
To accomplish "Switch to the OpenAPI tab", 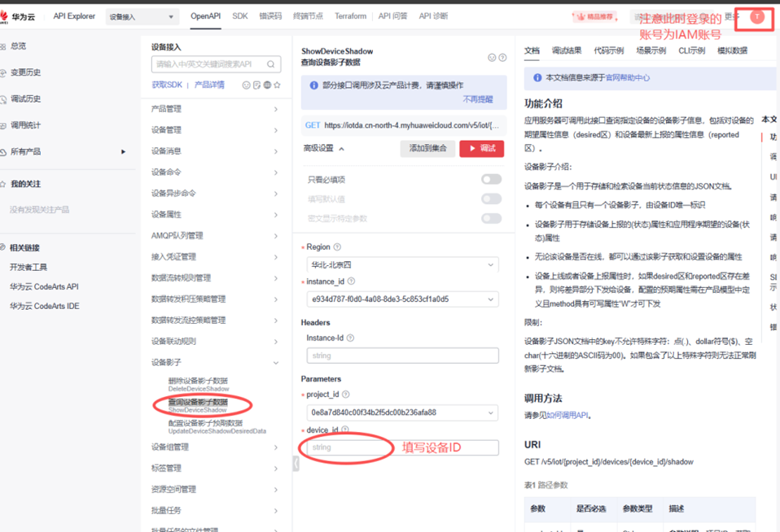I will coord(205,16).
